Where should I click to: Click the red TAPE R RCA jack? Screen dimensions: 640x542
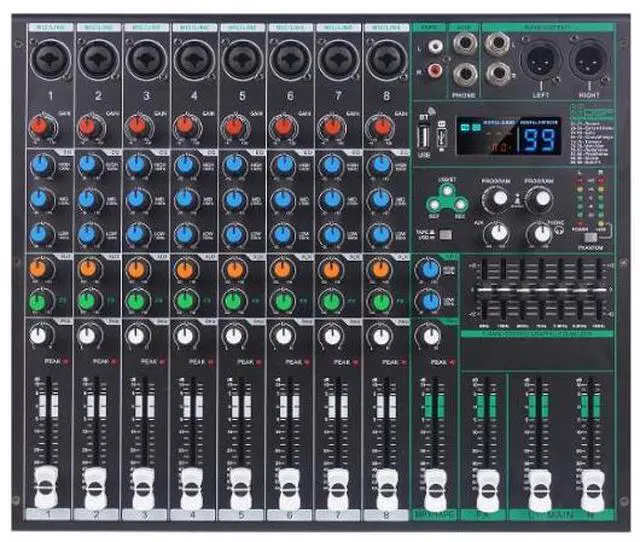435,72
